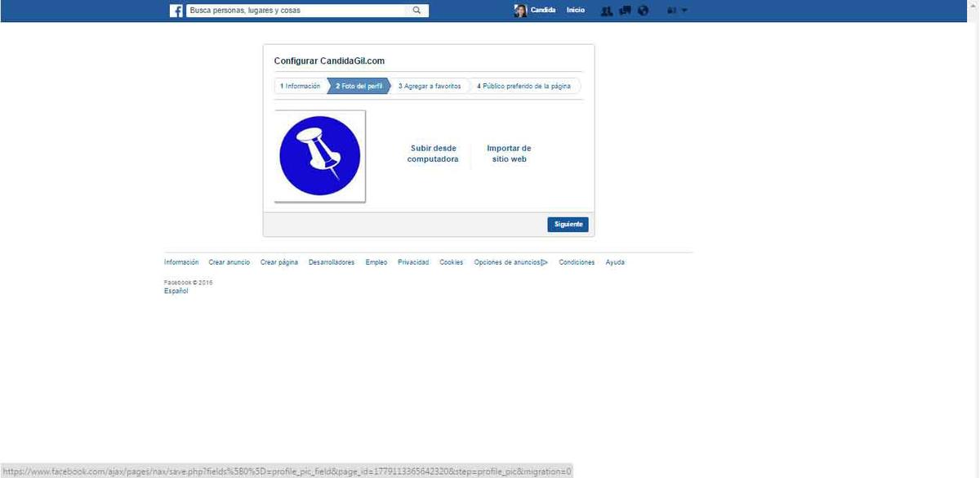Open the notifications globe icon

point(644,11)
